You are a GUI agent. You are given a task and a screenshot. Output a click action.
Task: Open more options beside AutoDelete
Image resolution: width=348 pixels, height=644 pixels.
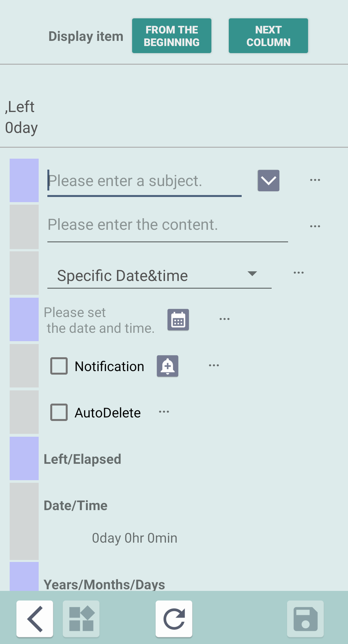[x=164, y=412]
